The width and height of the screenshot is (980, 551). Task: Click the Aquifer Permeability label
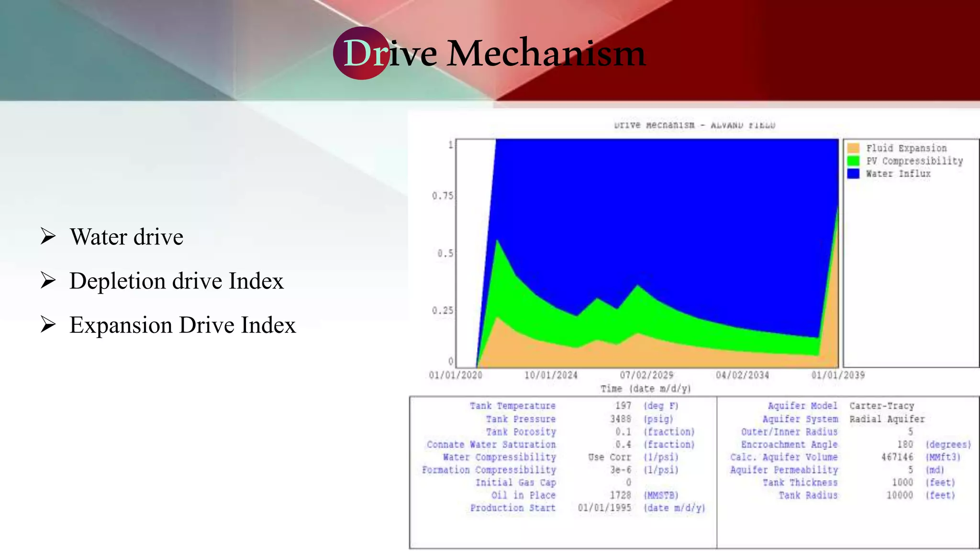coord(784,470)
